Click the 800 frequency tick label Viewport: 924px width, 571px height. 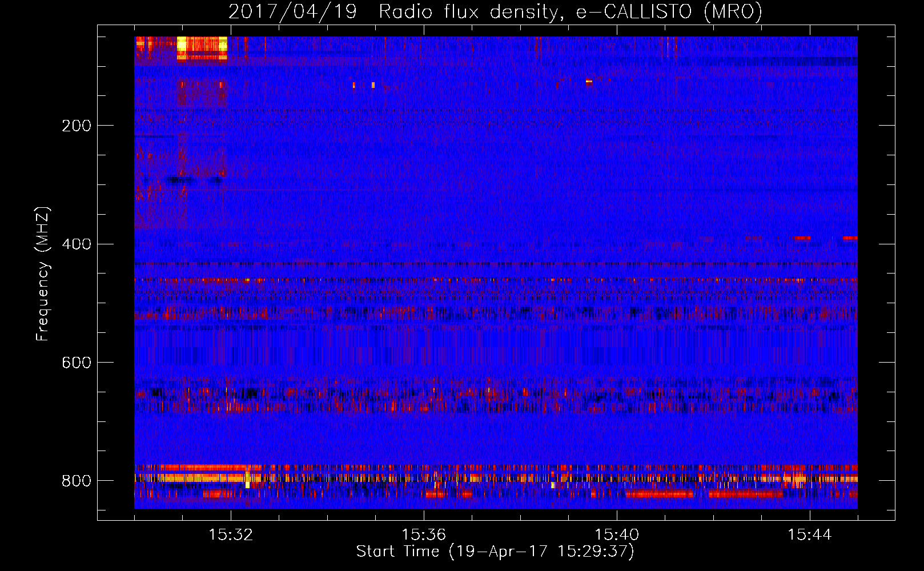coord(77,481)
